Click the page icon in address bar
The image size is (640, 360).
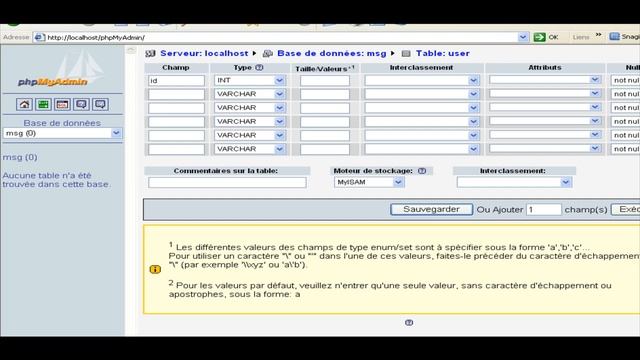[39, 38]
